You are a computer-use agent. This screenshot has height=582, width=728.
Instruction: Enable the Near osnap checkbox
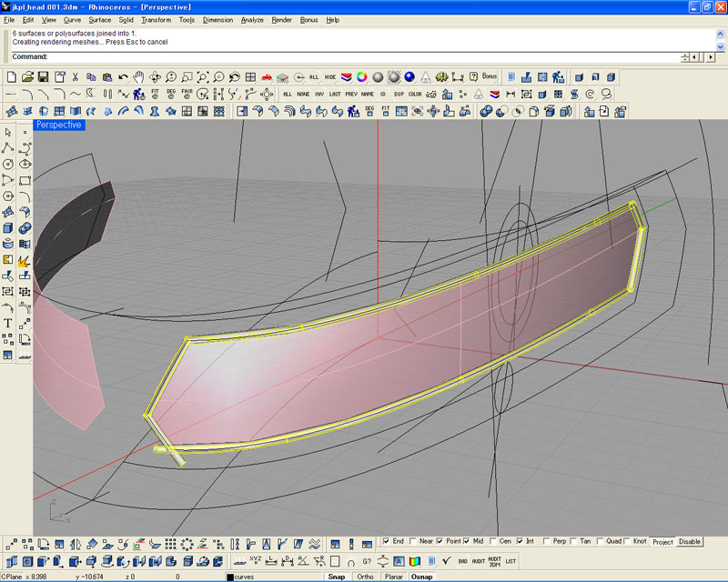click(x=414, y=541)
